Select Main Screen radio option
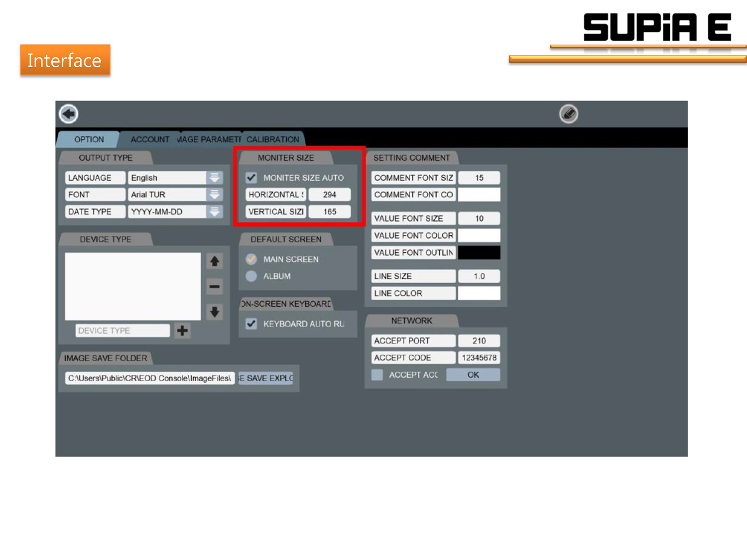The width and height of the screenshot is (747, 560). pos(251,259)
